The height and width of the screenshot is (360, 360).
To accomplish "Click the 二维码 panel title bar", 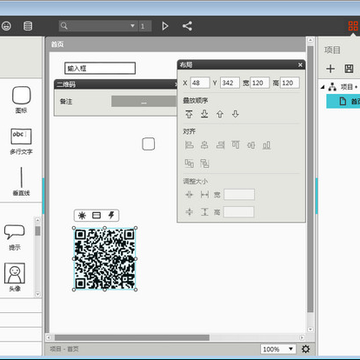I will click(115, 84).
